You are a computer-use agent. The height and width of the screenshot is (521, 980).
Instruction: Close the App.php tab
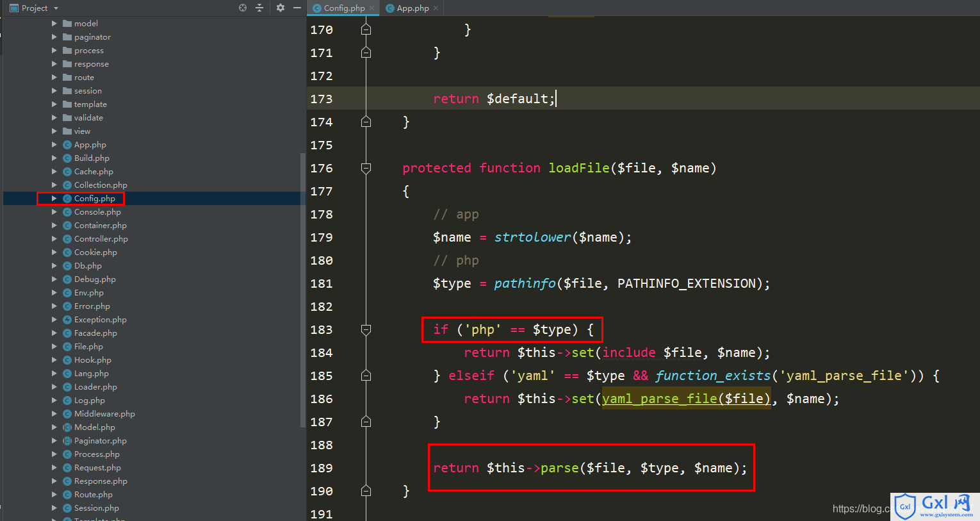coord(436,8)
